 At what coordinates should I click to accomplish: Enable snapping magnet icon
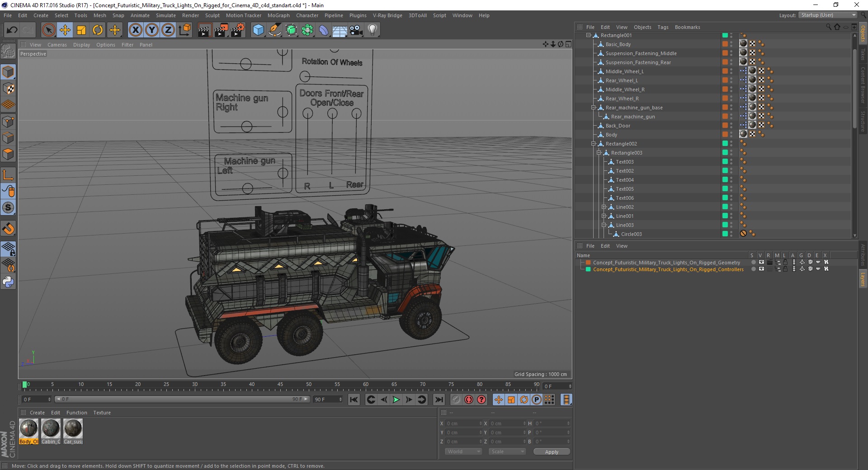[x=8, y=229]
